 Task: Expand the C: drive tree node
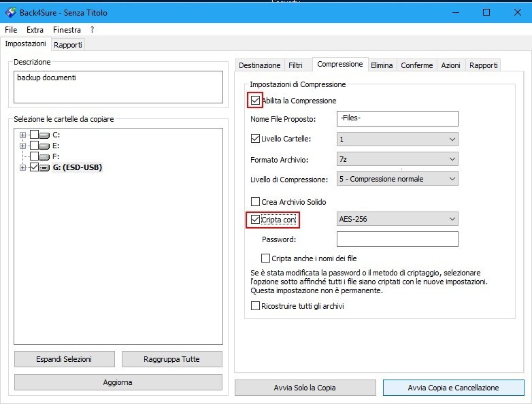(23, 135)
